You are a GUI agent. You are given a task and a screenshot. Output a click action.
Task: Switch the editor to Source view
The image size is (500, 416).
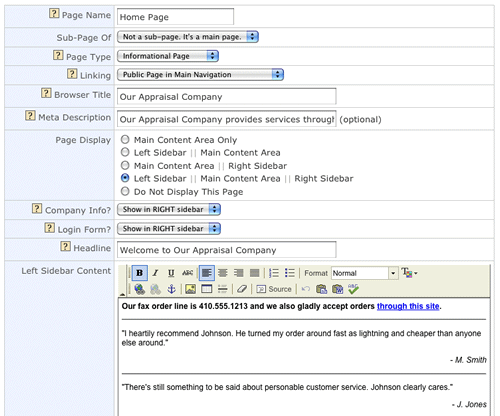tap(274, 289)
